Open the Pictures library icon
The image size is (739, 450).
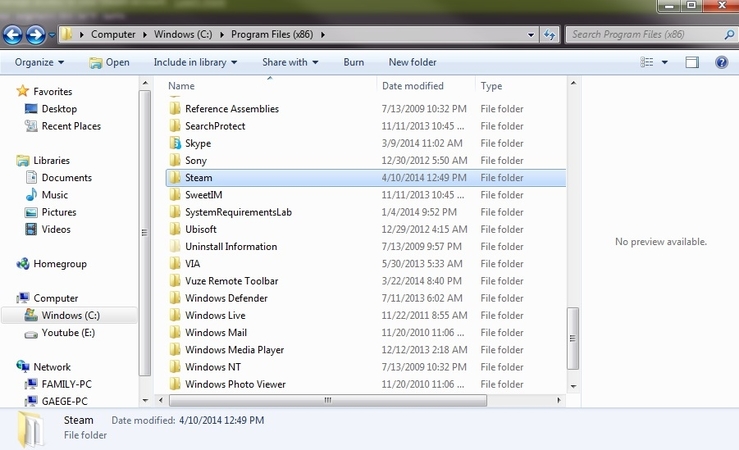[31, 212]
